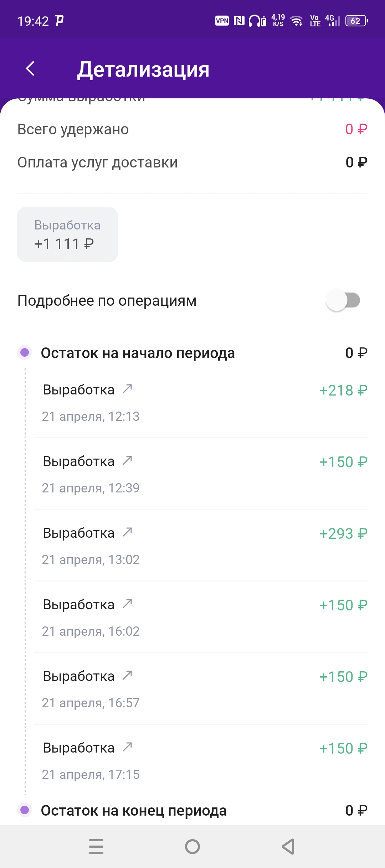Open arrow icon of 12:39 Выработка entry
The width and height of the screenshot is (385, 868).
pyautogui.click(x=127, y=460)
